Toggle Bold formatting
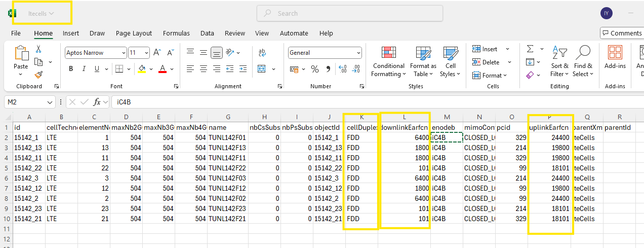Viewport: 644px width, 248px height. (x=71, y=69)
